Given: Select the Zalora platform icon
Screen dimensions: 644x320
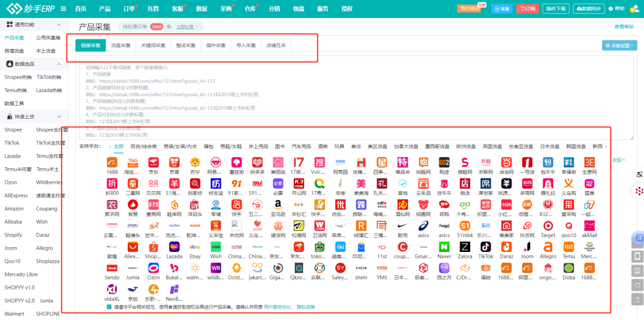Looking at the screenshot, I should [465, 247].
